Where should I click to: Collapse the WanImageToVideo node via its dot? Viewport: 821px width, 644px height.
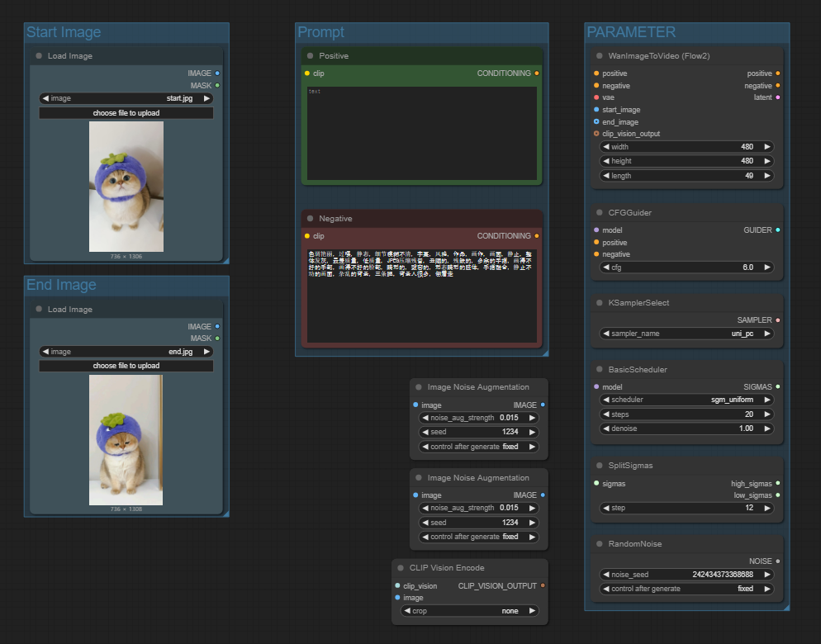[x=600, y=56]
